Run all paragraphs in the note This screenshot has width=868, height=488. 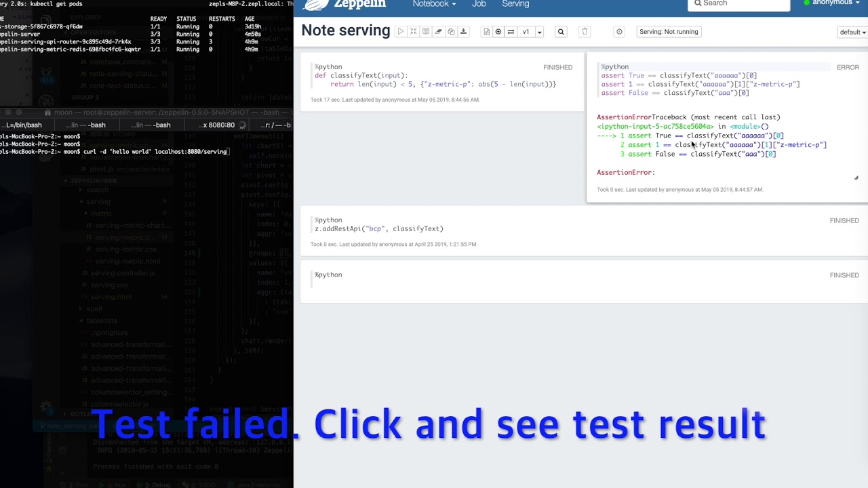coord(401,32)
